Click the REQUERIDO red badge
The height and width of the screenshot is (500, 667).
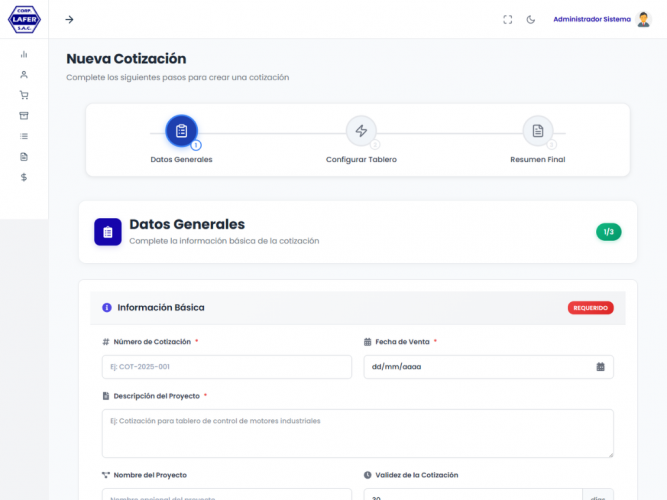[x=590, y=308]
